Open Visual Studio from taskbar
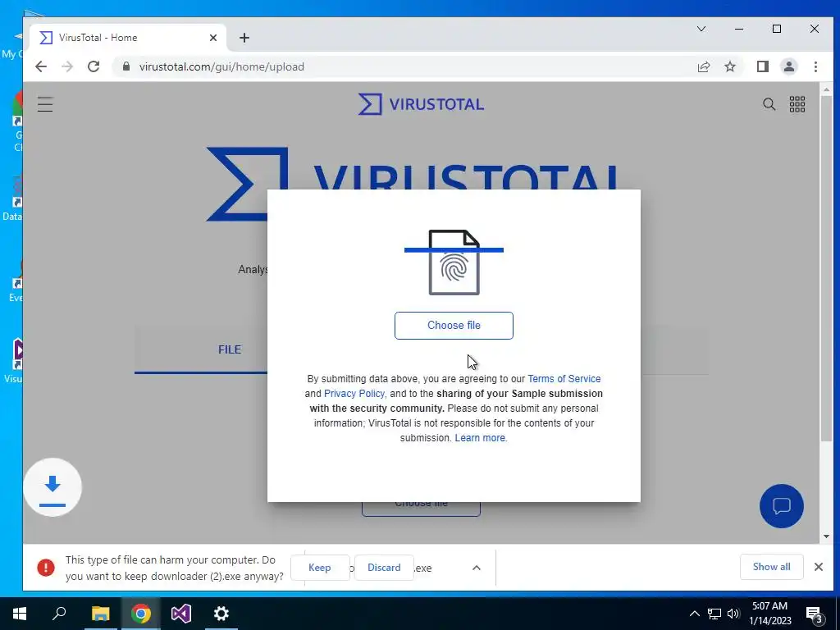 click(x=181, y=614)
